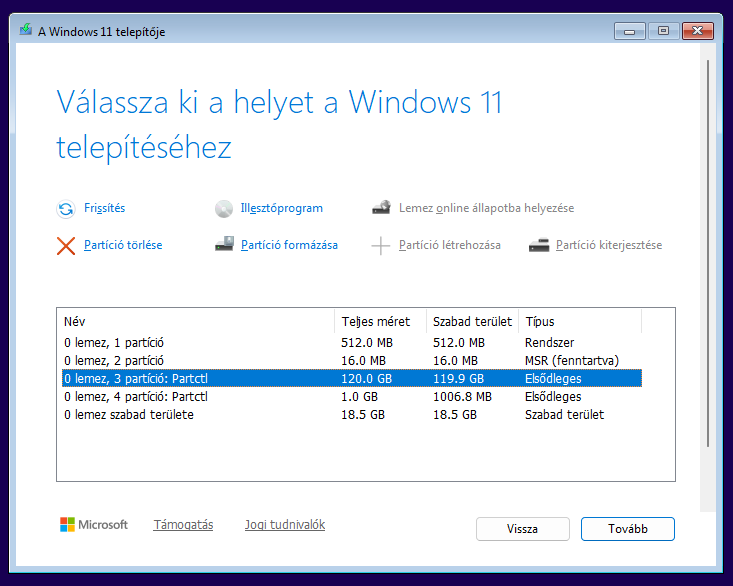
Task: Open the Jogi tudnivalók link
Action: 285,525
